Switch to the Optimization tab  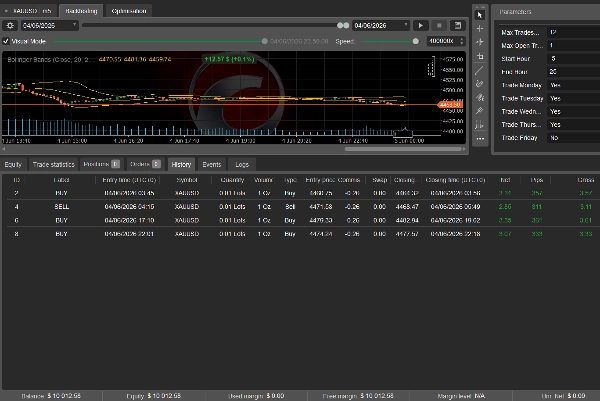tap(129, 11)
